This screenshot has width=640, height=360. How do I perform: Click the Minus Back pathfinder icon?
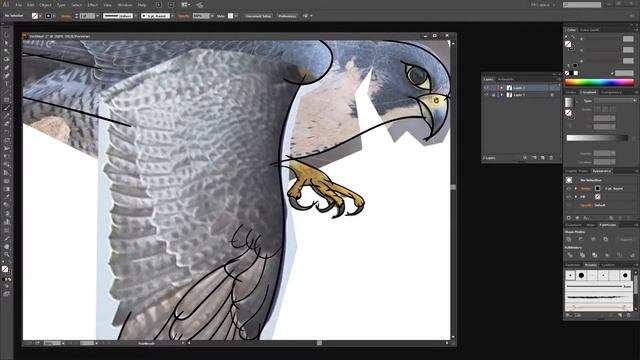coord(632,255)
